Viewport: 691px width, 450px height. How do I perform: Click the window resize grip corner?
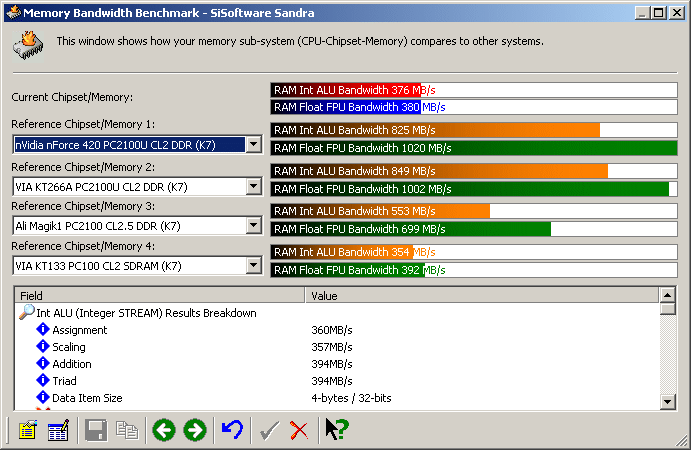(x=682, y=440)
